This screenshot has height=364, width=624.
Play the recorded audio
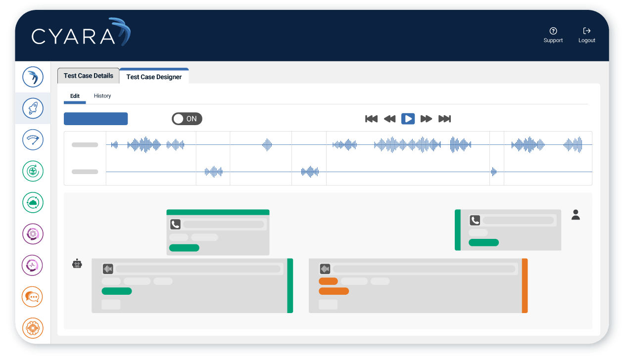408,119
